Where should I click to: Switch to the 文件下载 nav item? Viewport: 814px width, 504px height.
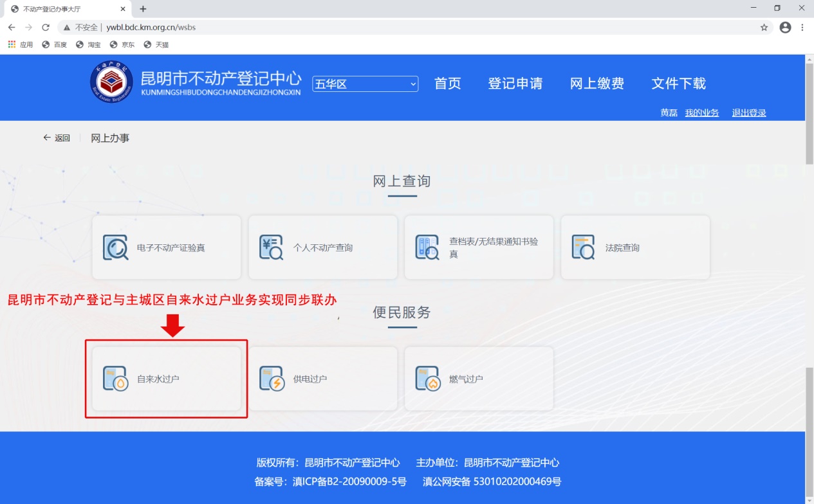pos(679,84)
